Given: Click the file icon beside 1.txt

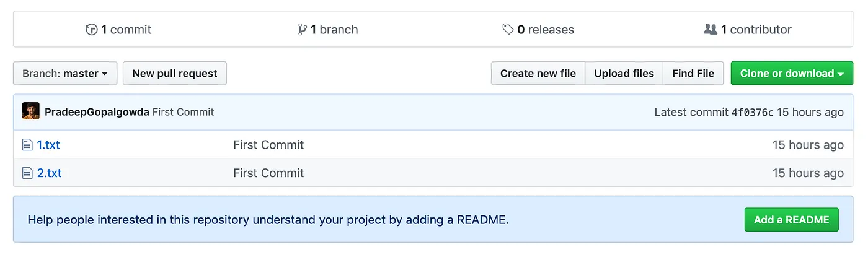Looking at the screenshot, I should [27, 145].
